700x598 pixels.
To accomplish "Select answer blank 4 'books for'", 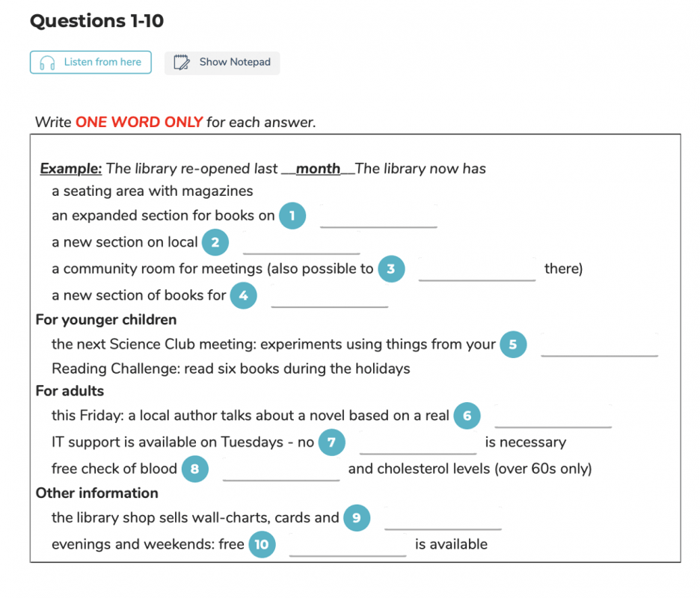I will [x=330, y=296].
